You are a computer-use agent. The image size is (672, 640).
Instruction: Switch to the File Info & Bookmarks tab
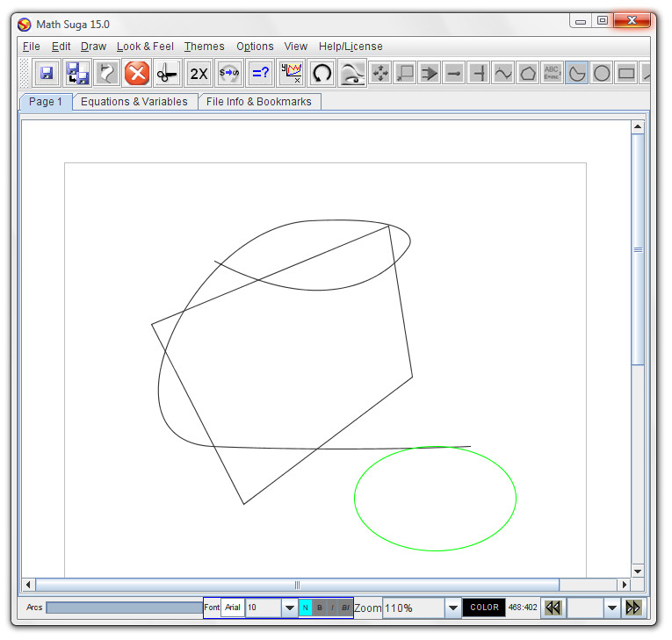(x=259, y=102)
